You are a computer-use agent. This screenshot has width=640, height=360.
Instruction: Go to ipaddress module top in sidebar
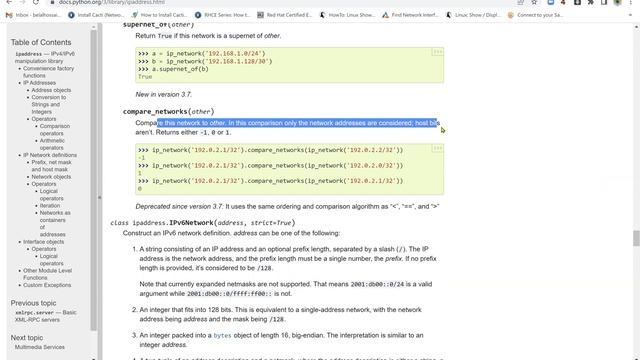45,57
